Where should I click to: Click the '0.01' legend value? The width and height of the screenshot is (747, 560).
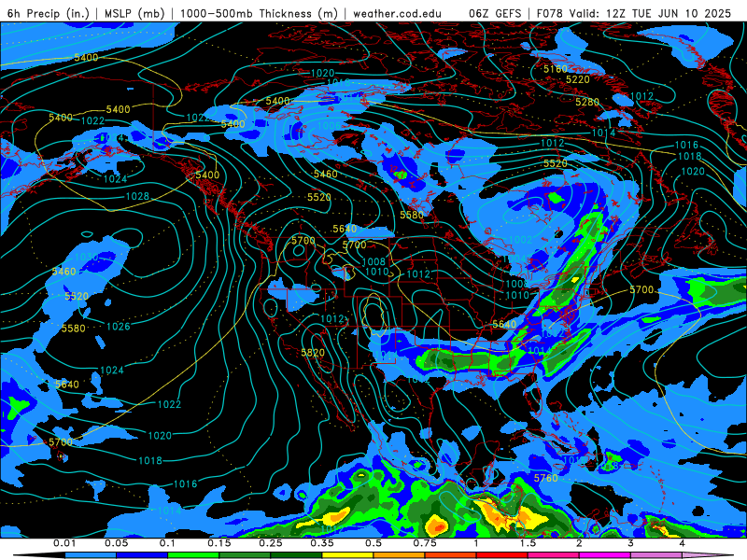(x=63, y=543)
